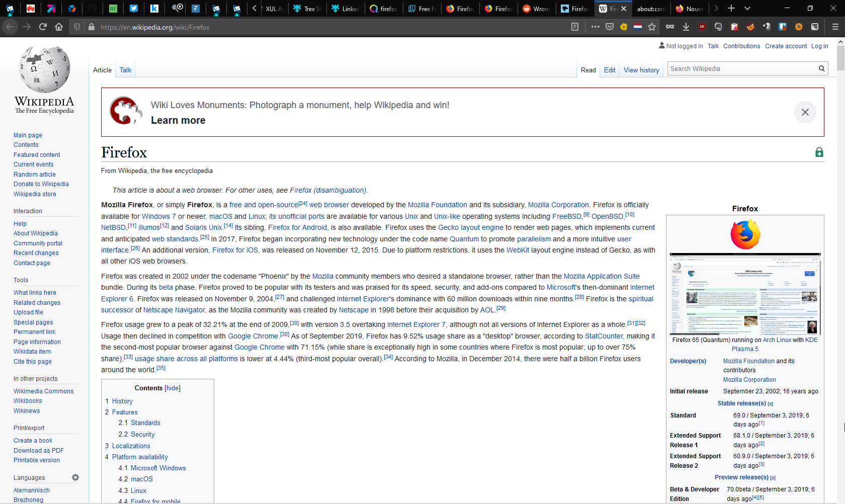
Task: Click the gray spheres extension icon
Action: point(767,27)
